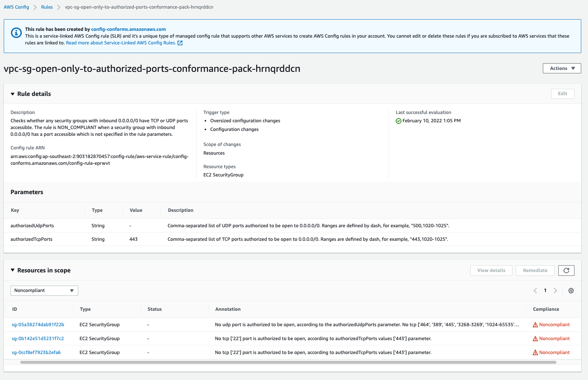
Task: Go to AWS Config breadcrumb
Action: 17,7
